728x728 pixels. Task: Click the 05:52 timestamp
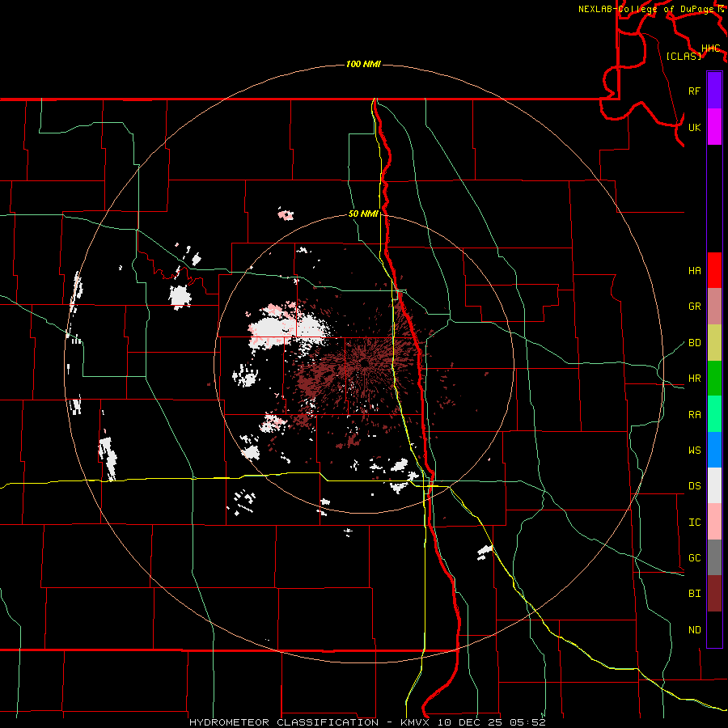[x=529, y=722]
